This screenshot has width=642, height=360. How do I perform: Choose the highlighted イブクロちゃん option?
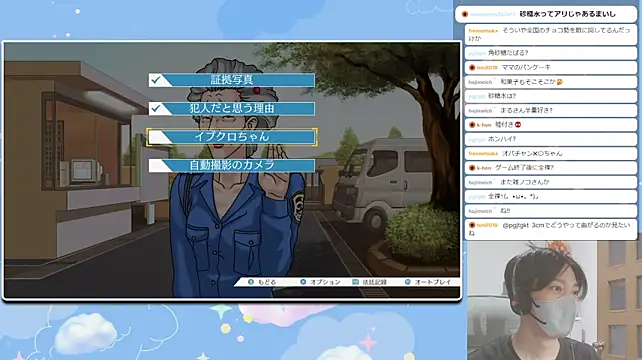point(232,137)
